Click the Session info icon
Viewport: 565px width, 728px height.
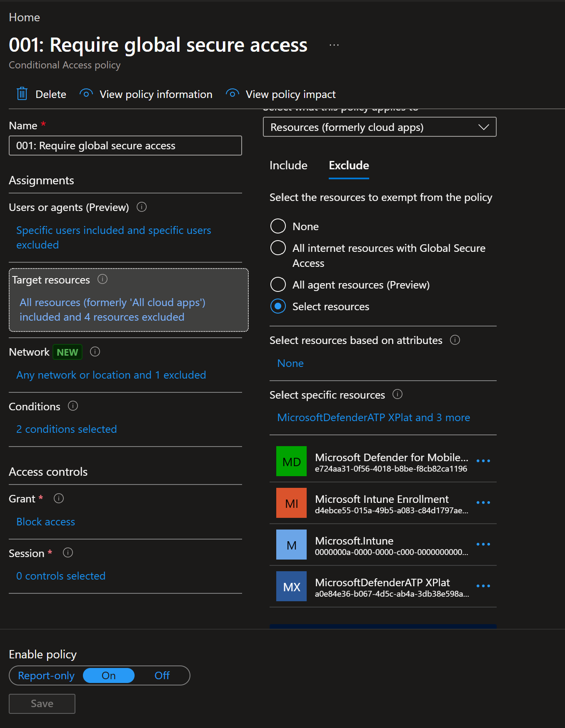68,552
